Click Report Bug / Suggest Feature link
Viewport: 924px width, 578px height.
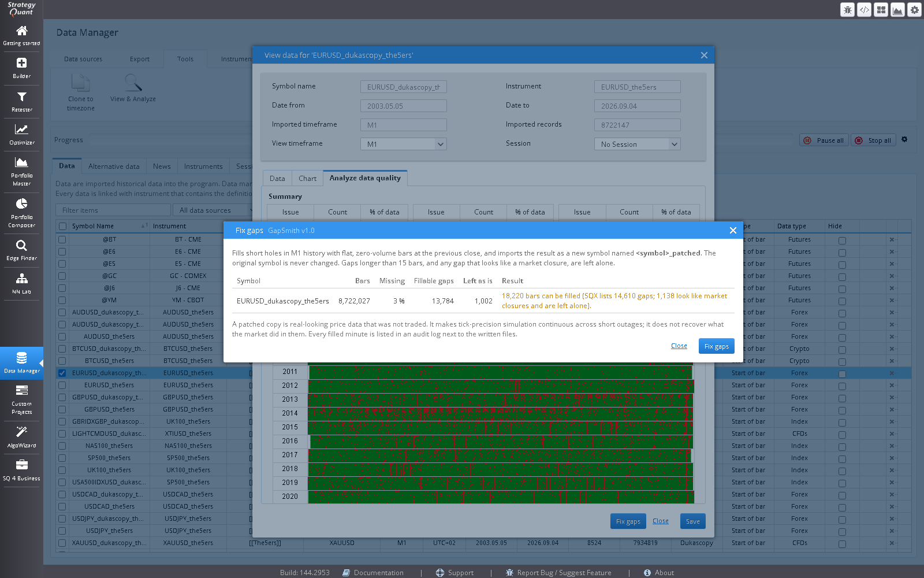pos(558,573)
